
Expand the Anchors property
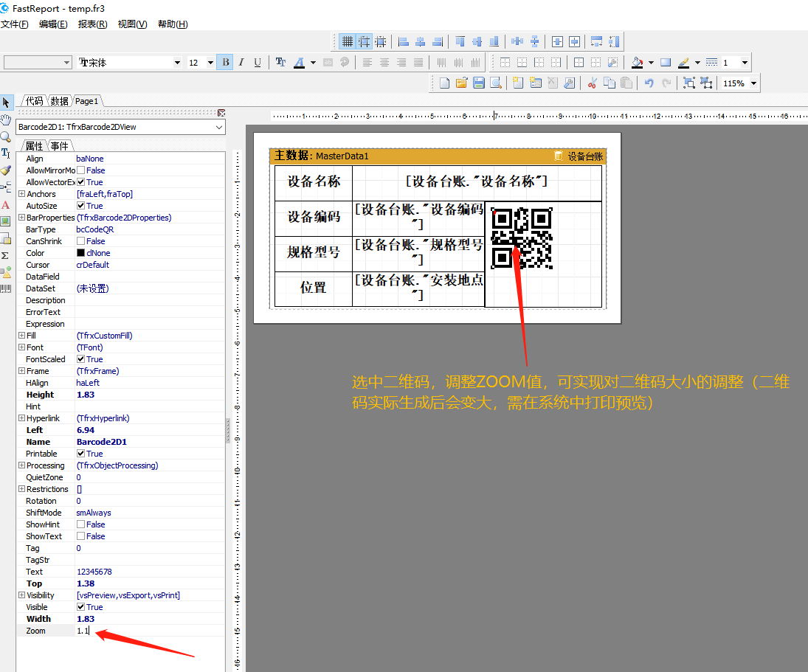tap(21, 193)
